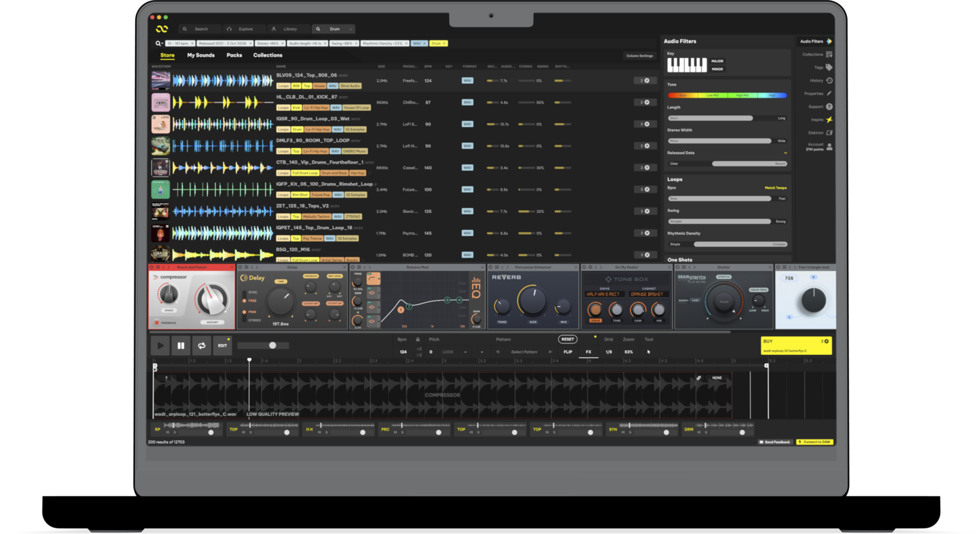Click the Bpm lock icon
The image size is (980, 534).
click(x=417, y=339)
